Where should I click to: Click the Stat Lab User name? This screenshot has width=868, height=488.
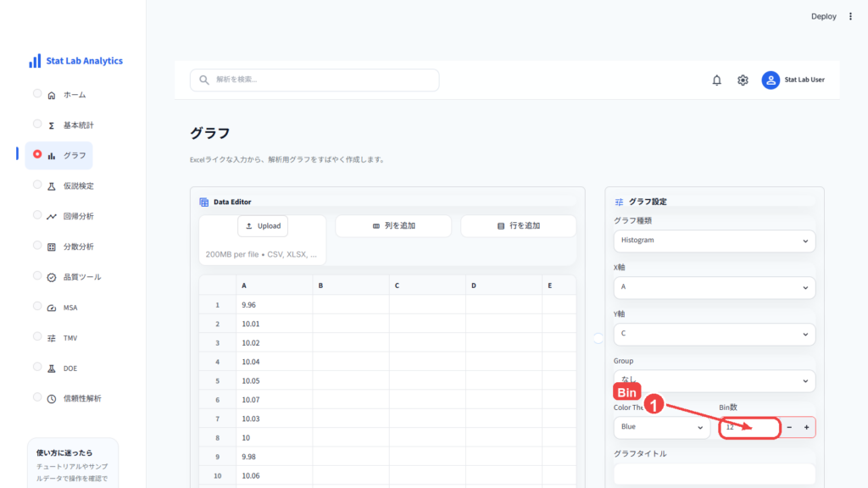pos(804,80)
